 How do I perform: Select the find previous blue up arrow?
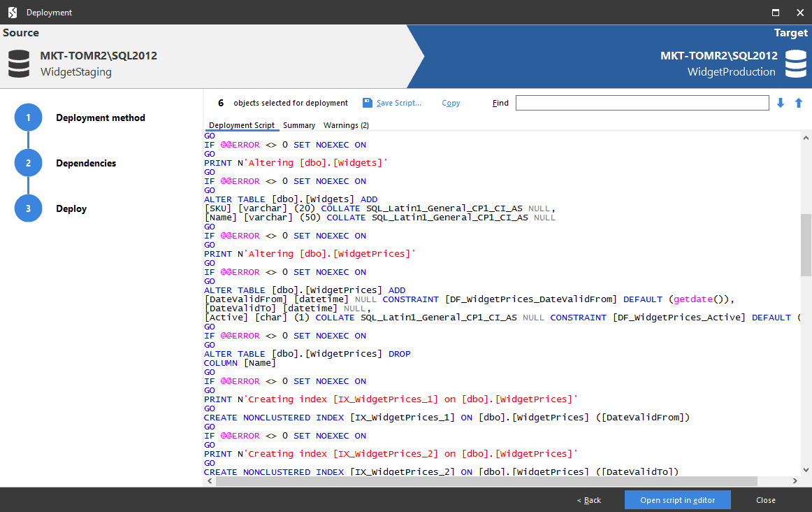[x=798, y=103]
